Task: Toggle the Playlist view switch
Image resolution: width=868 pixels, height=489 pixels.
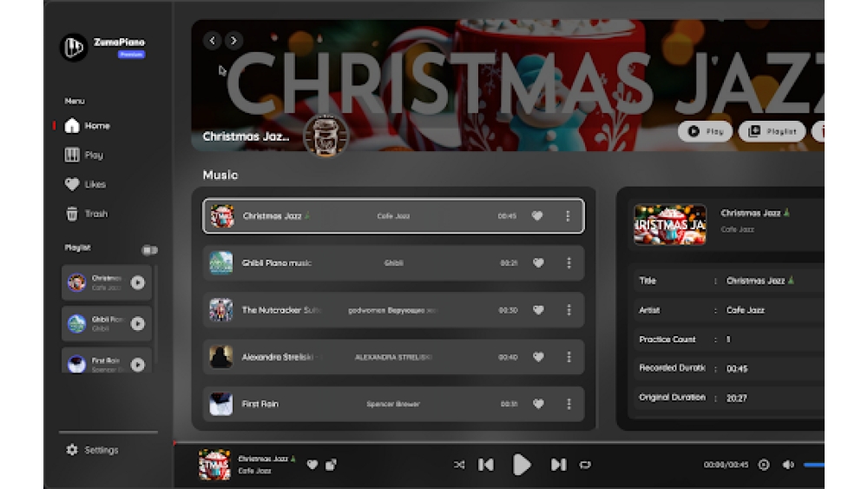Action: coord(149,250)
